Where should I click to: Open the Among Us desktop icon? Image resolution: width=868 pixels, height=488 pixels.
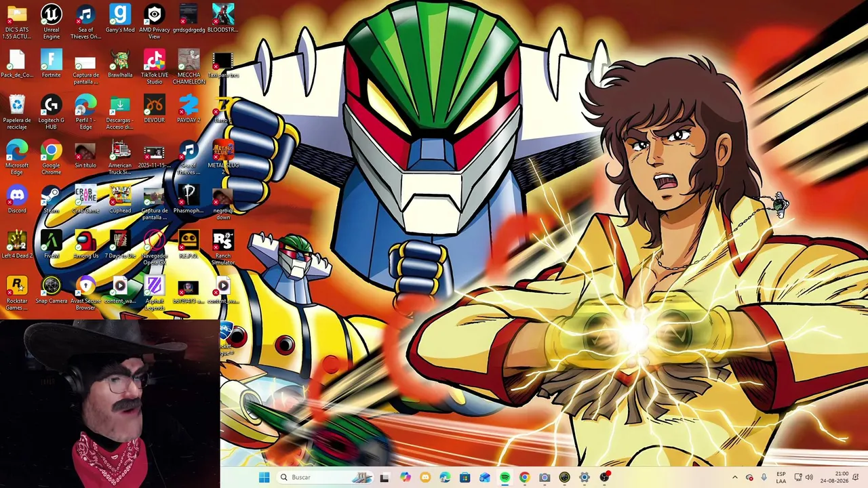pyautogui.click(x=85, y=245)
